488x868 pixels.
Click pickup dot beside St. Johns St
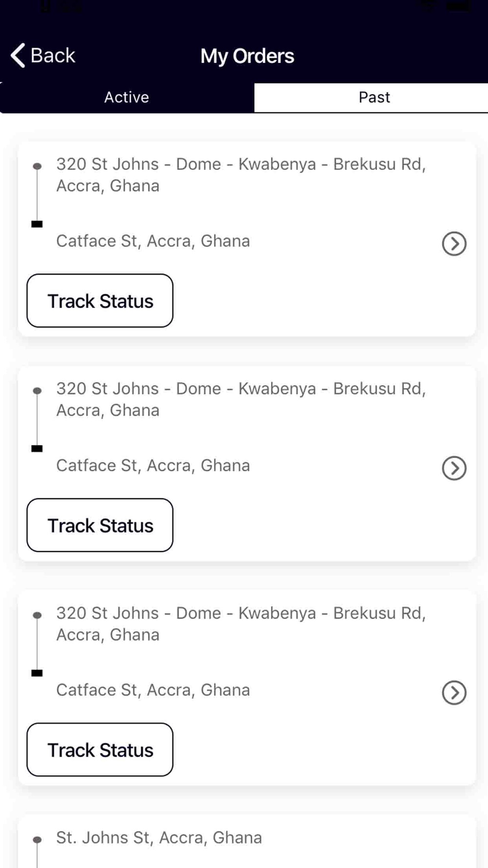[37, 840]
